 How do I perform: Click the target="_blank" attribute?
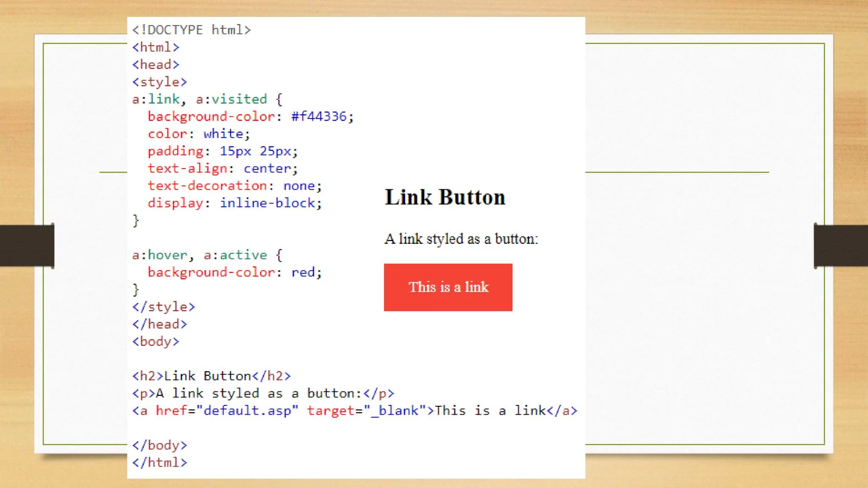pos(366,410)
